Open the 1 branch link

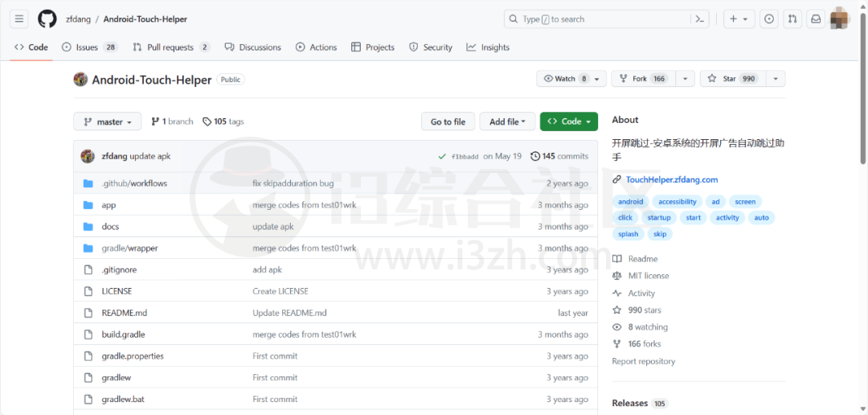pyautogui.click(x=172, y=121)
